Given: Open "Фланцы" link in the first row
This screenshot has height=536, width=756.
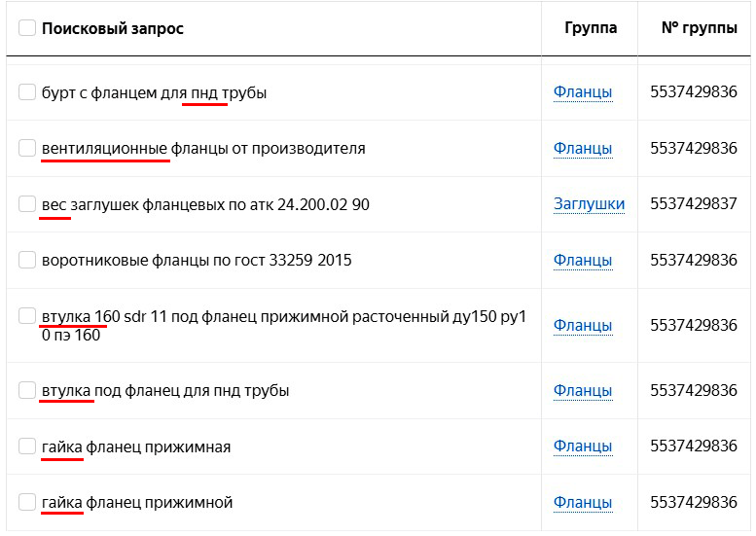Looking at the screenshot, I should [x=583, y=92].
